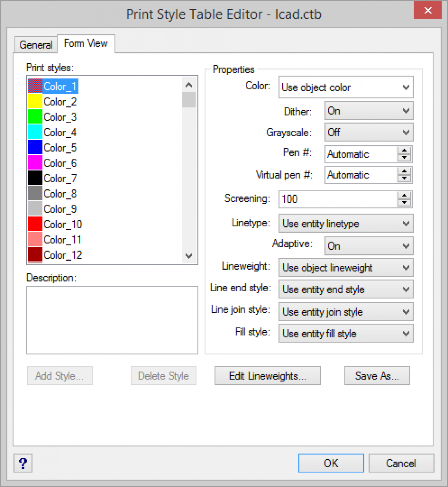This screenshot has height=487, width=448.
Task: Confirm changes with the OK button
Action: 331,463
